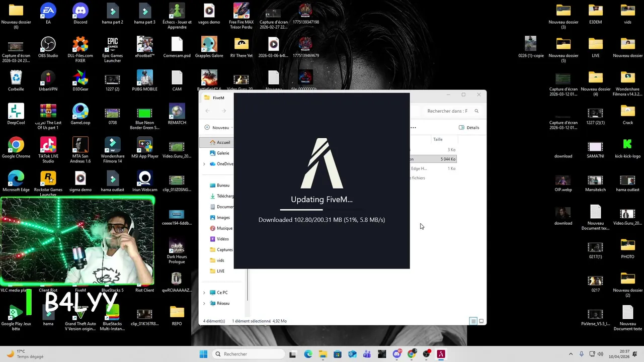Open the PUBG MOBILE desktop icon
Viewport: 644px width, 362px height.
click(145, 80)
